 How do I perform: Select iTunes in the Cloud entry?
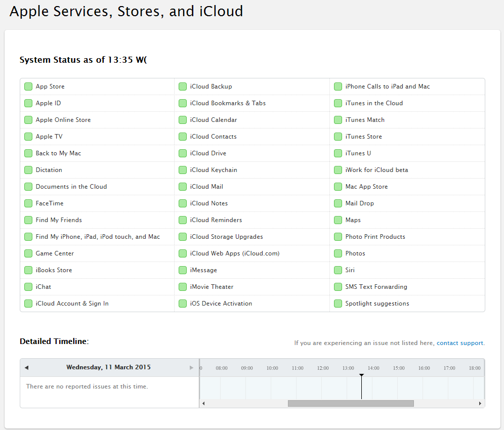tap(407, 103)
